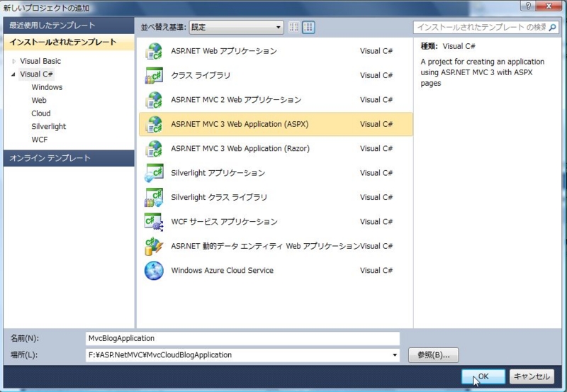Open the 並べ替え基準 sort dropdown
567x392 pixels.
click(x=236, y=27)
